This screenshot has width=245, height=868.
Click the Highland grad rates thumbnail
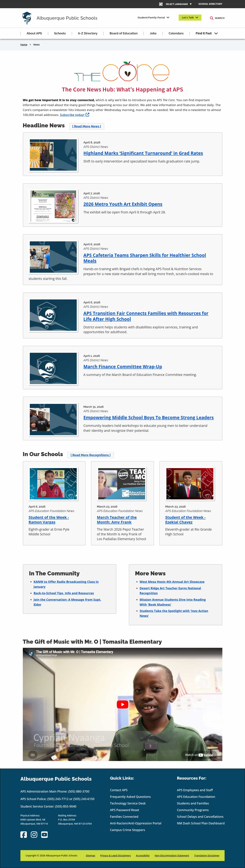(x=53, y=155)
